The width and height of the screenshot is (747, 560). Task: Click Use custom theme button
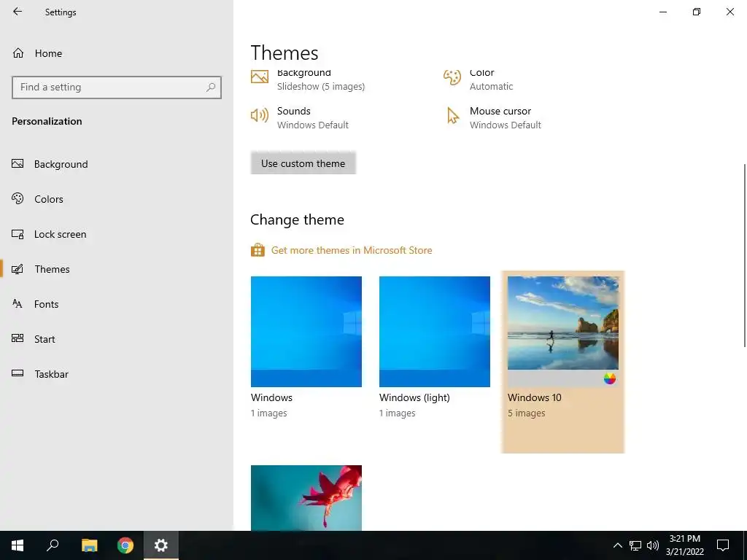click(303, 163)
